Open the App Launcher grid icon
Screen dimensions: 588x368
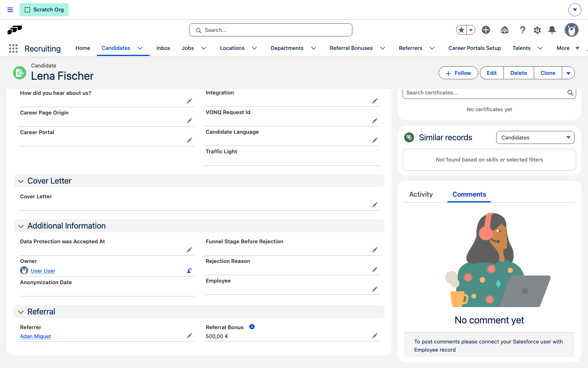coord(13,49)
